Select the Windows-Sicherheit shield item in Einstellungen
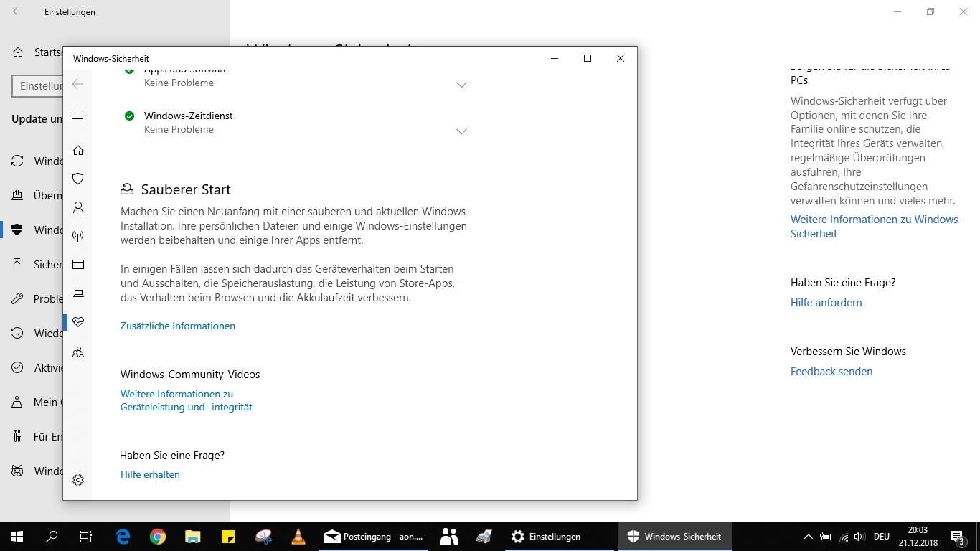The image size is (980, 551). tap(32, 230)
